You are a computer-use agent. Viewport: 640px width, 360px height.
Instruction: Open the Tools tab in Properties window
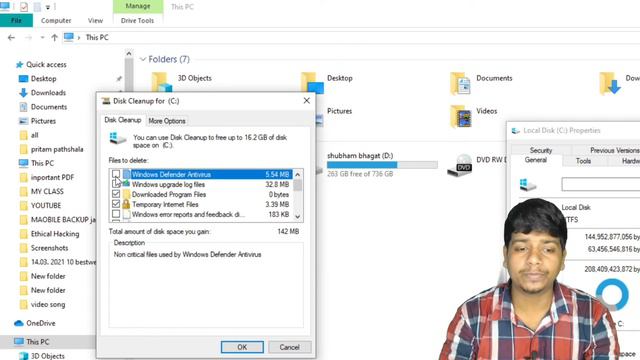[583, 161]
